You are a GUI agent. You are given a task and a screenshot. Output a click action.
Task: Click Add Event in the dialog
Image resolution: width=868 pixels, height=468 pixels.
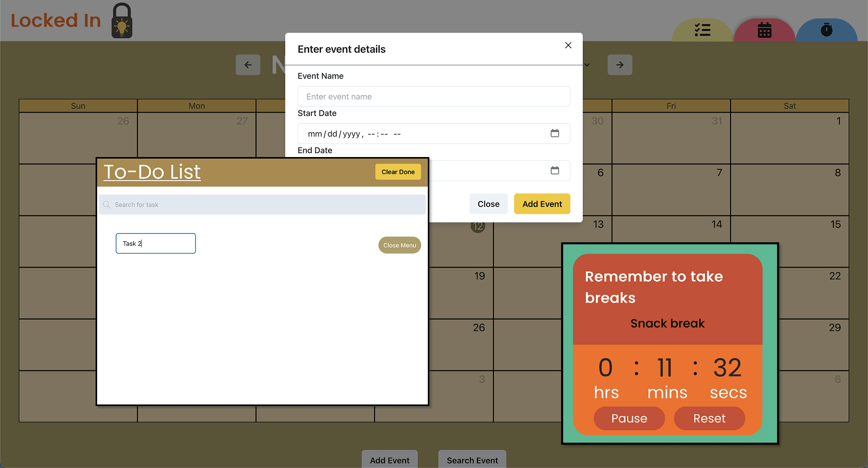(x=541, y=204)
